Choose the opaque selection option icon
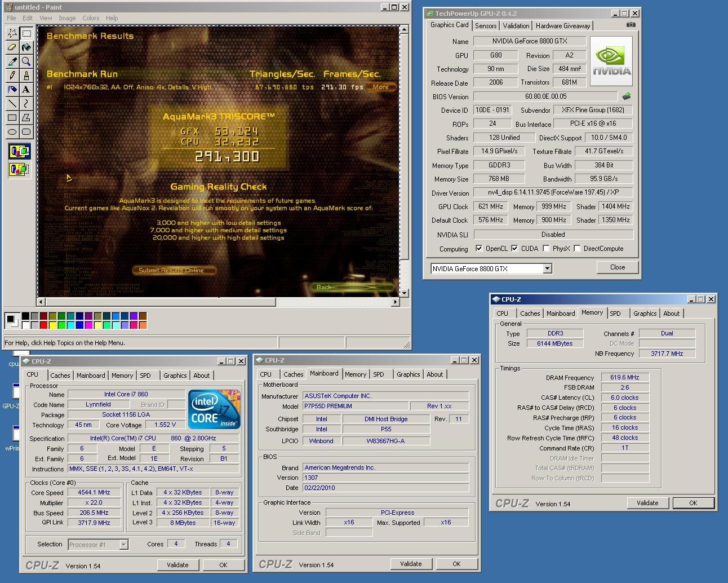This screenshot has height=583, width=728. 19,151
